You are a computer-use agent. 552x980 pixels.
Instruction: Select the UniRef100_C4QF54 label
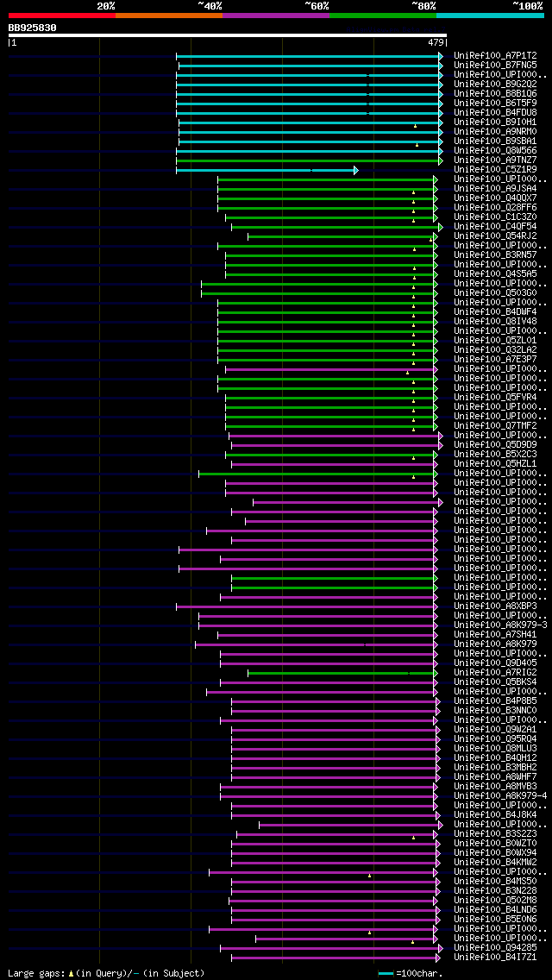tap(495, 226)
